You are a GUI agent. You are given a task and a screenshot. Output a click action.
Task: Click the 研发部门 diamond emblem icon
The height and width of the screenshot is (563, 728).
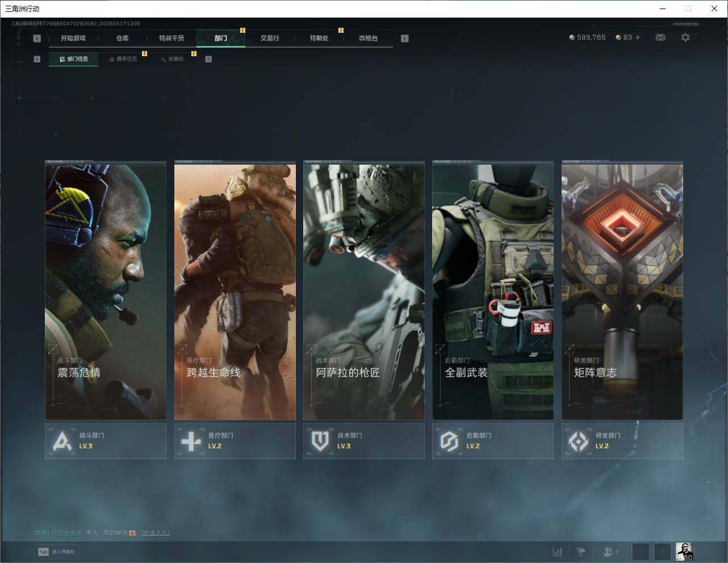coord(578,441)
